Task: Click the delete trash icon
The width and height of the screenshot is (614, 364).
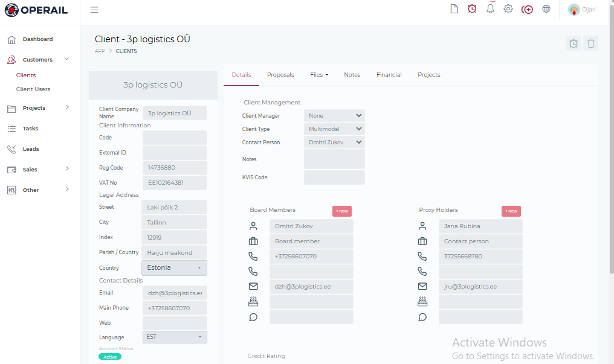Action: click(591, 43)
